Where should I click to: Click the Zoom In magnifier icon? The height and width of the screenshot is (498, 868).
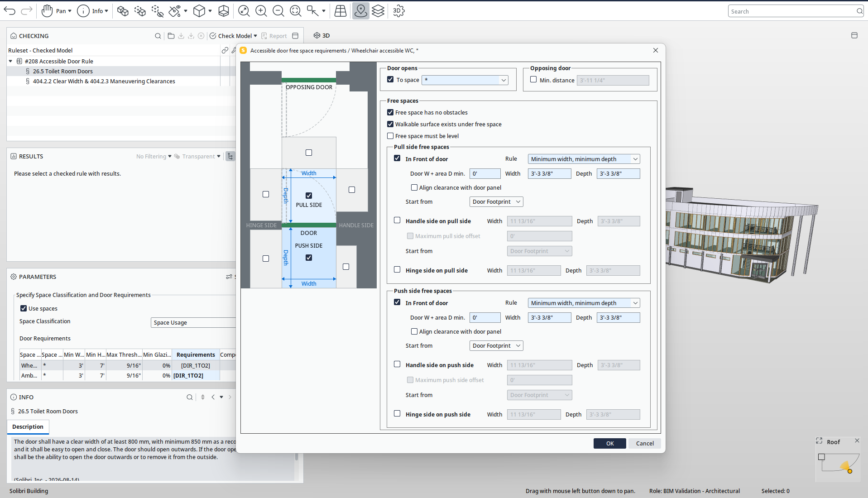pos(261,11)
